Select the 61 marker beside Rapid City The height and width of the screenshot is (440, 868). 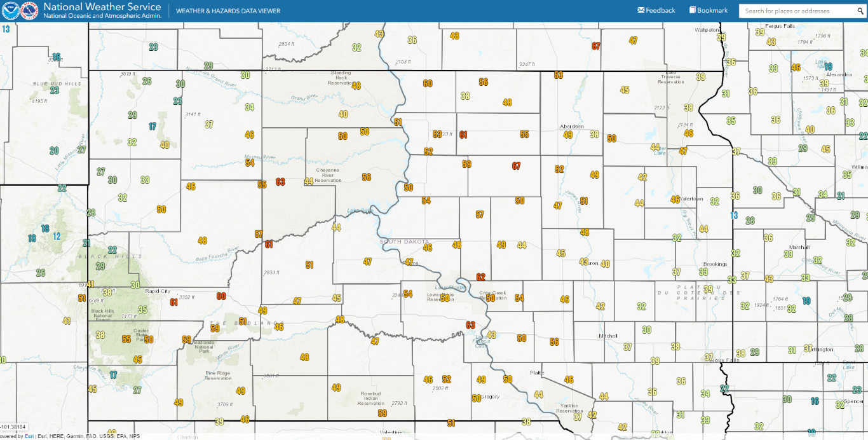174,302
